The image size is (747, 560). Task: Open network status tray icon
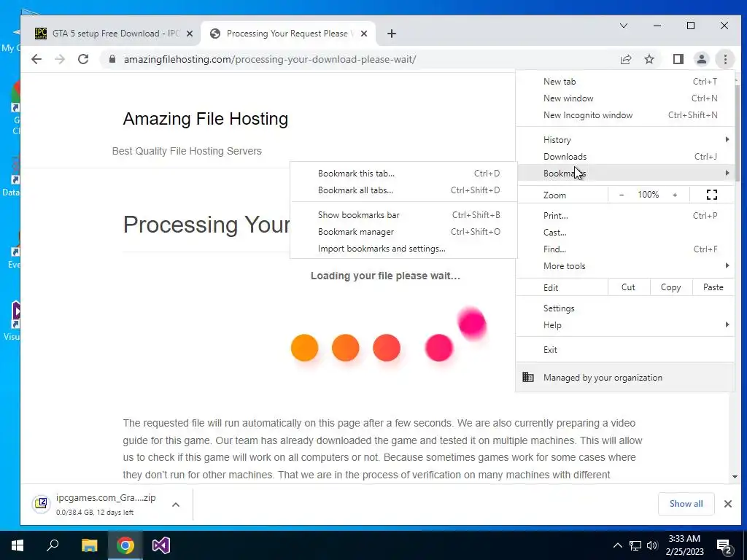635,545
